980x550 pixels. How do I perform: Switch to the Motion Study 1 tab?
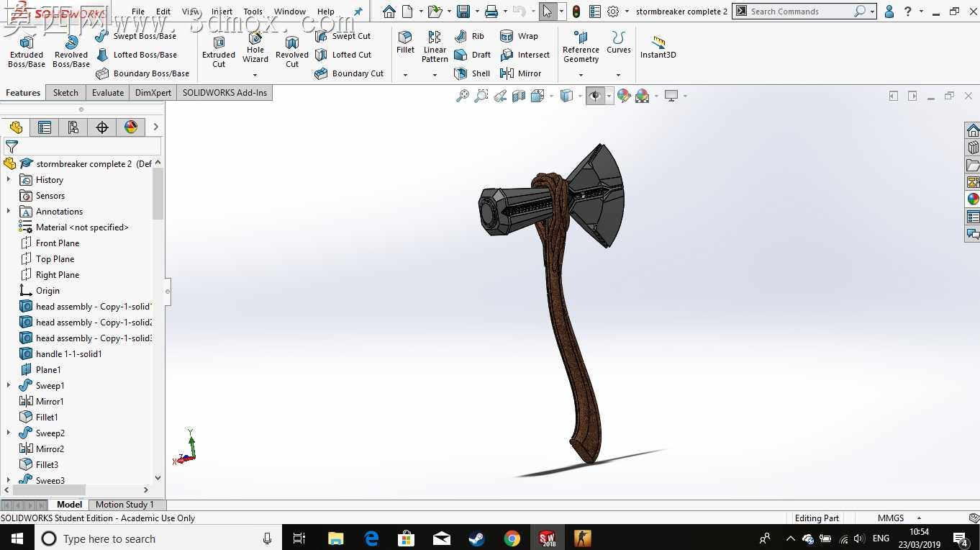[x=124, y=505]
